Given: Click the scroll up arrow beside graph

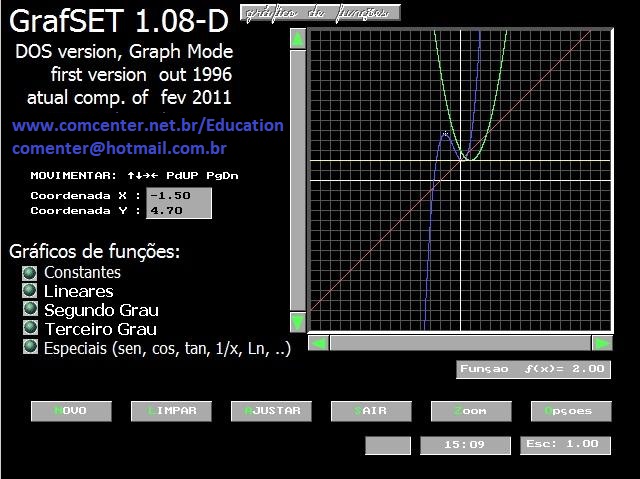Looking at the screenshot, I should 297,39.
